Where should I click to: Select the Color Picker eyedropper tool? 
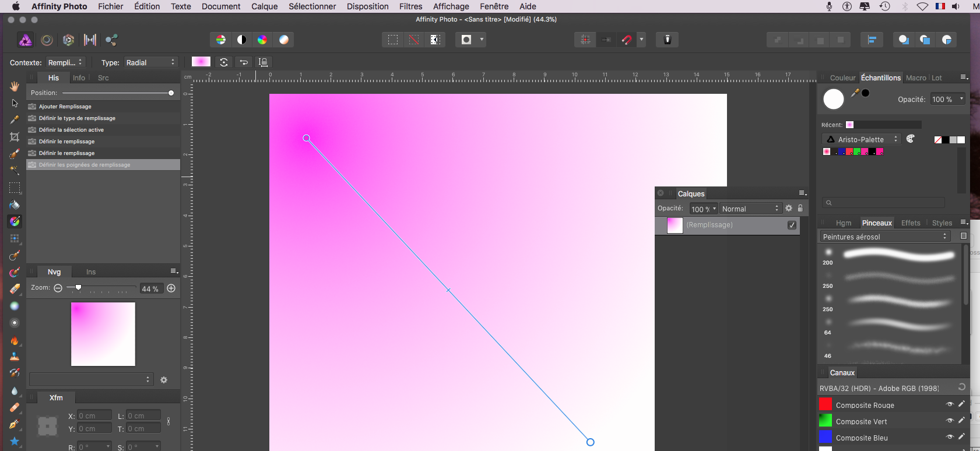click(15, 119)
